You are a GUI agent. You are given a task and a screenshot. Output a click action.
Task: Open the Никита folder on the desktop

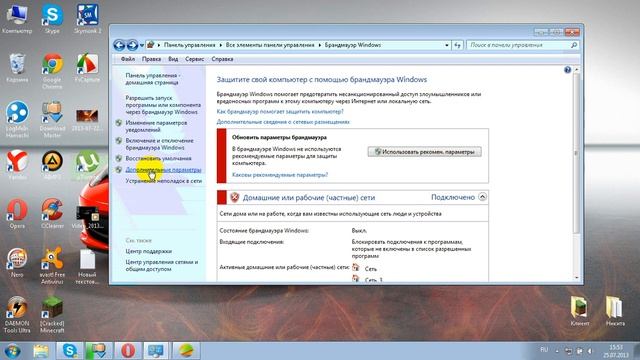coord(615,310)
